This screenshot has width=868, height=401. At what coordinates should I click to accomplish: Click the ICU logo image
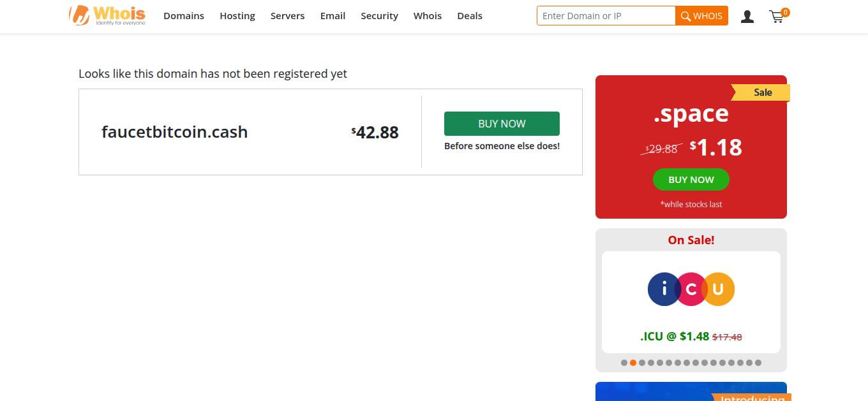pos(691,289)
